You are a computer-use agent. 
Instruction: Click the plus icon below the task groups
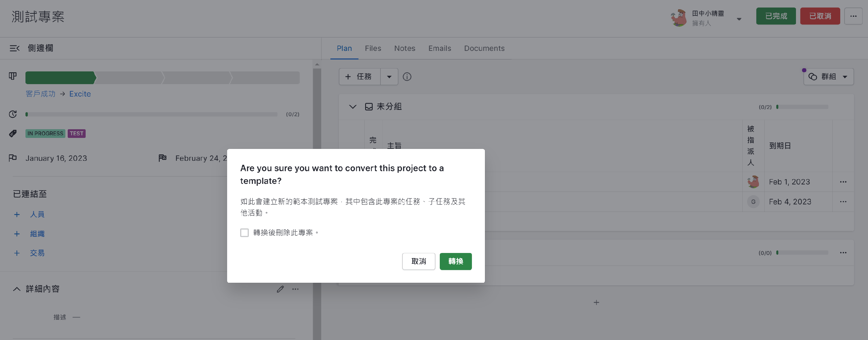click(x=596, y=303)
